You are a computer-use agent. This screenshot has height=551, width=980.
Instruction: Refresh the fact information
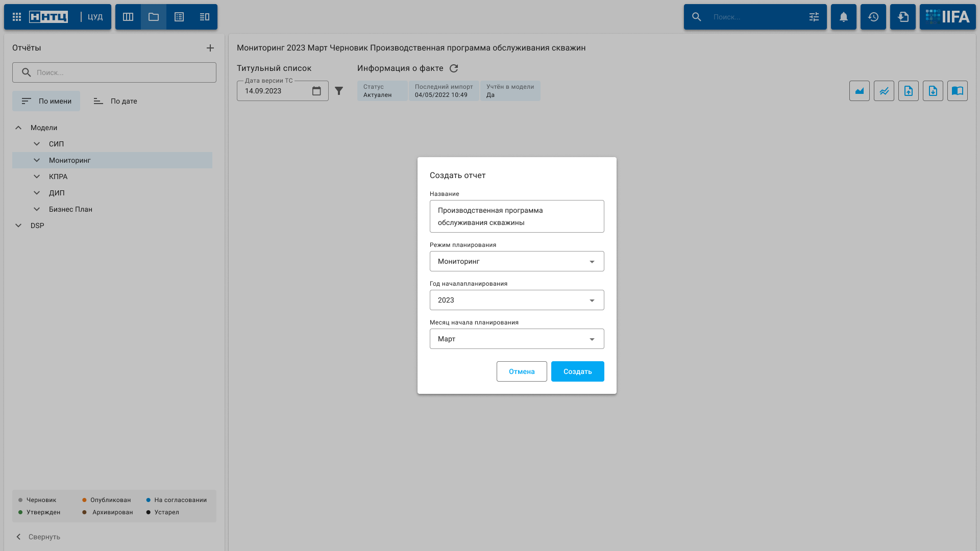pos(454,68)
